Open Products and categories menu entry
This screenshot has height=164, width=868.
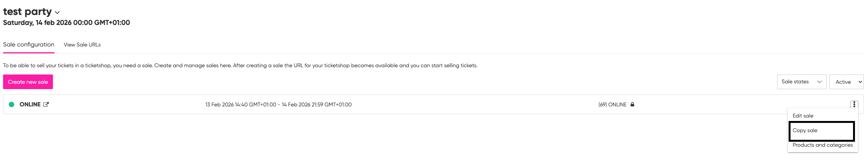[823, 145]
